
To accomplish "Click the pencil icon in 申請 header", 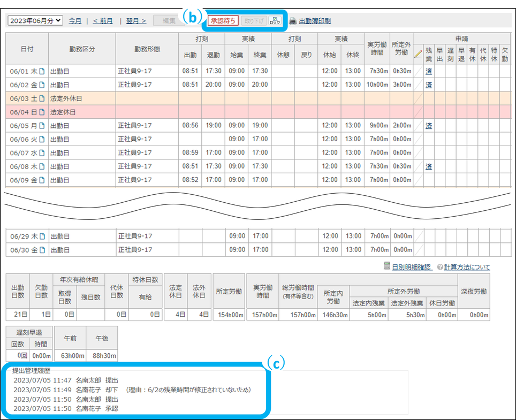I will pyautogui.click(x=418, y=54).
